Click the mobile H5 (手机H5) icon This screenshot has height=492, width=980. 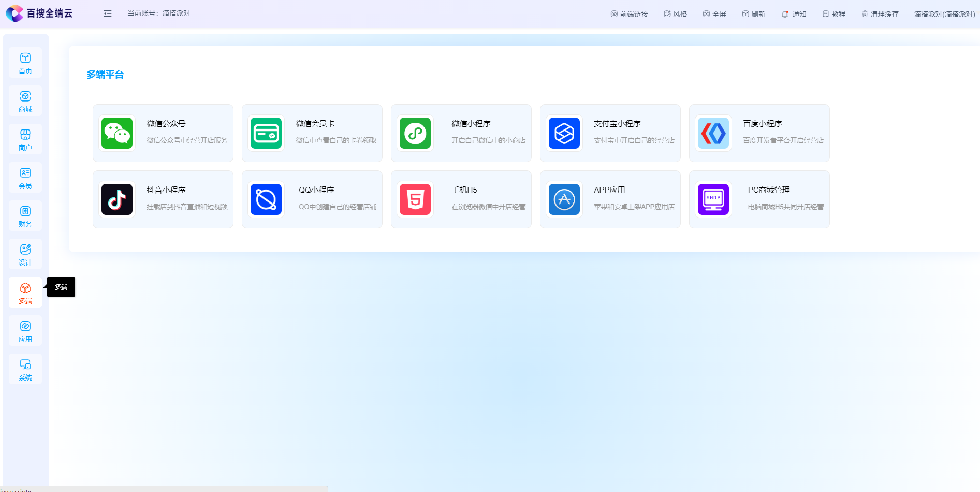tap(415, 199)
